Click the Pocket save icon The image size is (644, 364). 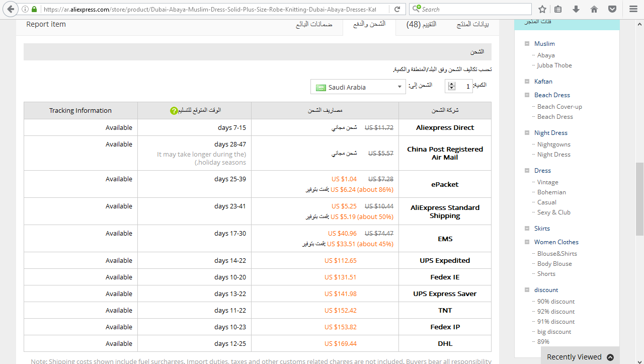[612, 9]
